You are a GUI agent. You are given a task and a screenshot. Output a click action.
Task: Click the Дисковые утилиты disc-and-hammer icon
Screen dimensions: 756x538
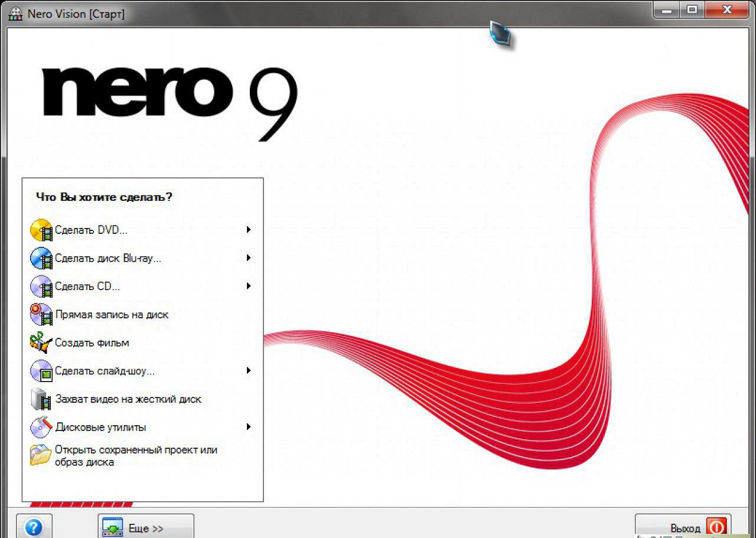coord(41,427)
